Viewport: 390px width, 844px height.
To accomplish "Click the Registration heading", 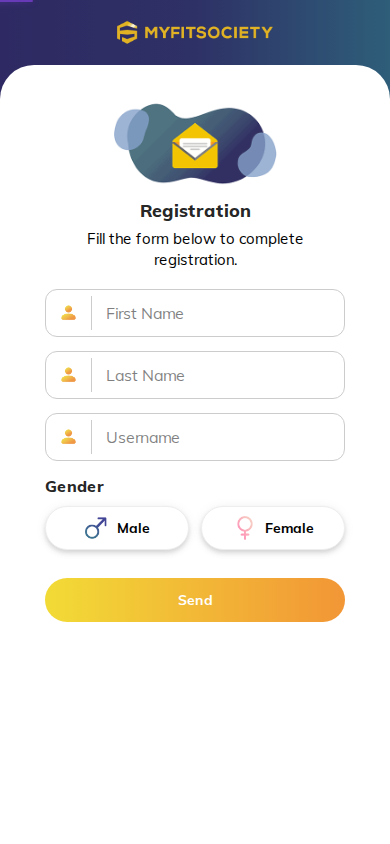I will click(195, 211).
